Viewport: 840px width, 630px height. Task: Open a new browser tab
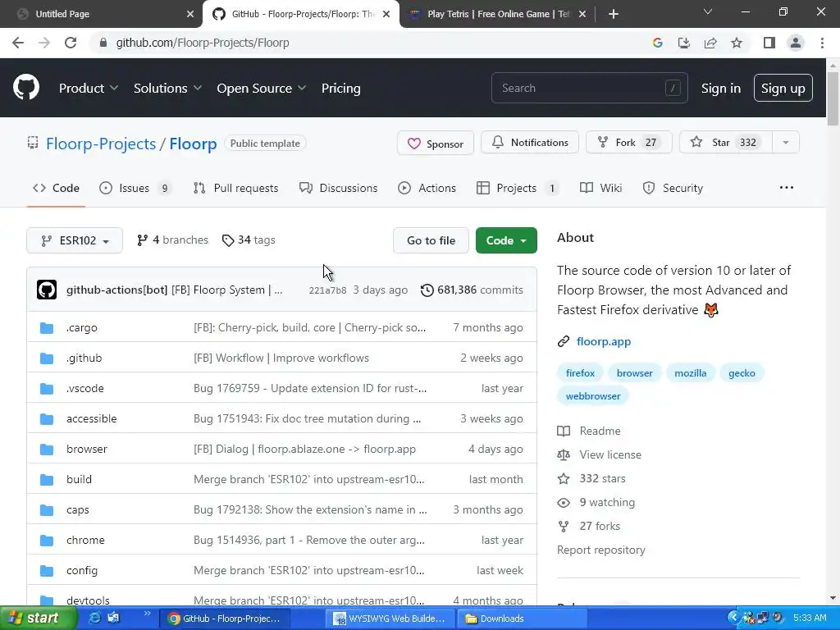(614, 14)
